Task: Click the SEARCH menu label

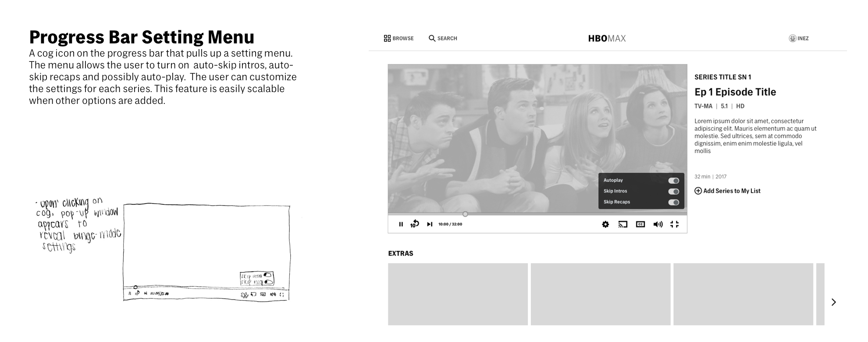Action: [447, 39]
